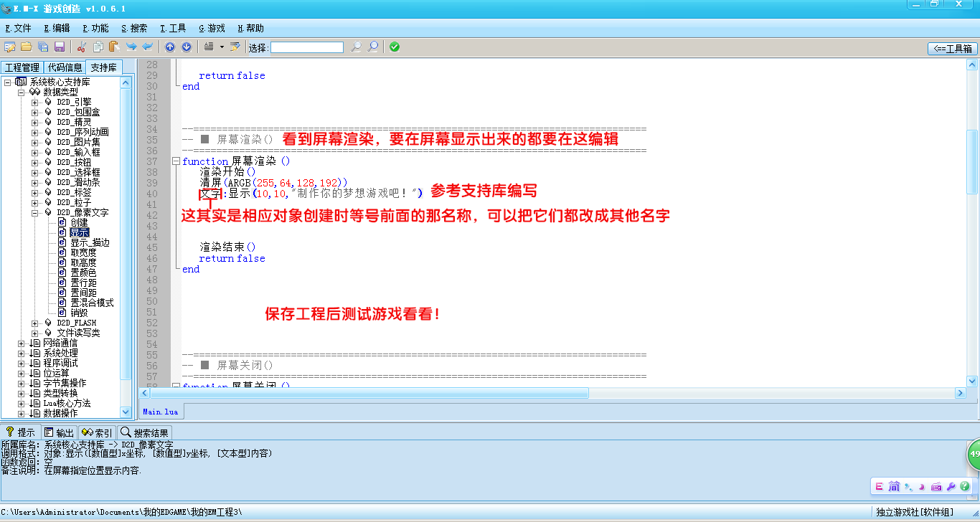The height and width of the screenshot is (522, 980).
Task: Open the dropdown arrow beside the list icon
Action: point(222,47)
